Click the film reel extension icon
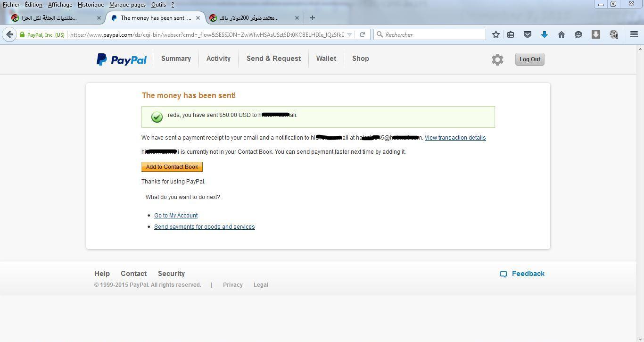Viewport: 644px width, 342px height. pos(613,34)
